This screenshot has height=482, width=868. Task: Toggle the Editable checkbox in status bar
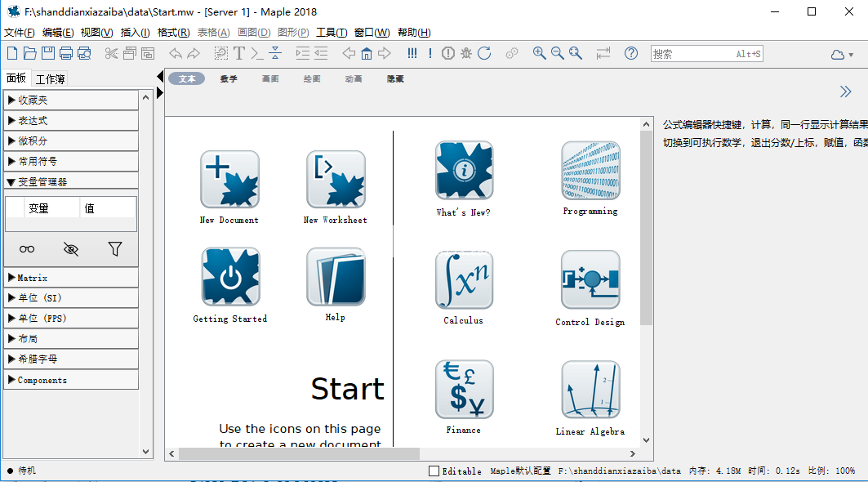[x=434, y=471]
